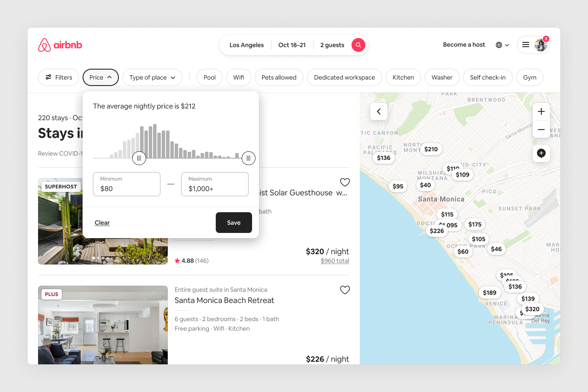Click the minimum price slider handle
588x392 pixels.
pyautogui.click(x=139, y=158)
